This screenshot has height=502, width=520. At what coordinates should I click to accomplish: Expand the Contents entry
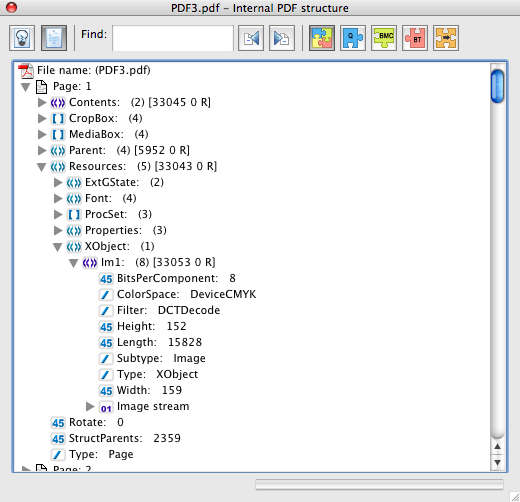point(42,102)
